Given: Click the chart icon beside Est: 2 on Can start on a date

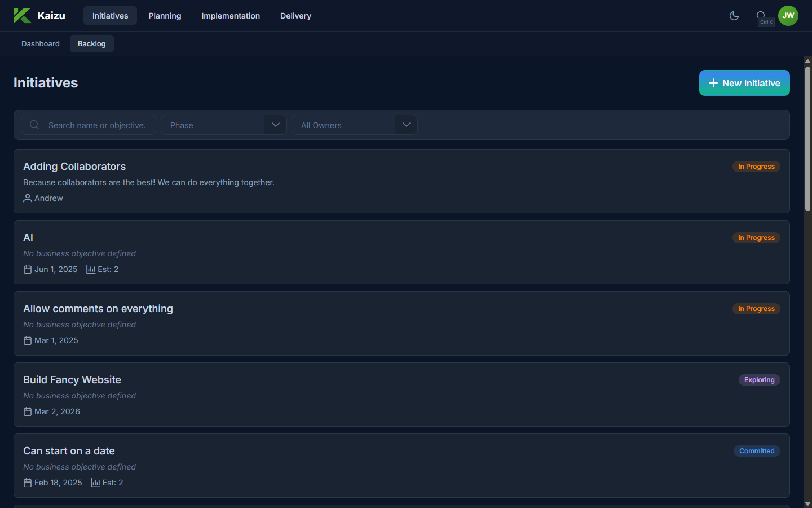Looking at the screenshot, I should click(x=95, y=483).
